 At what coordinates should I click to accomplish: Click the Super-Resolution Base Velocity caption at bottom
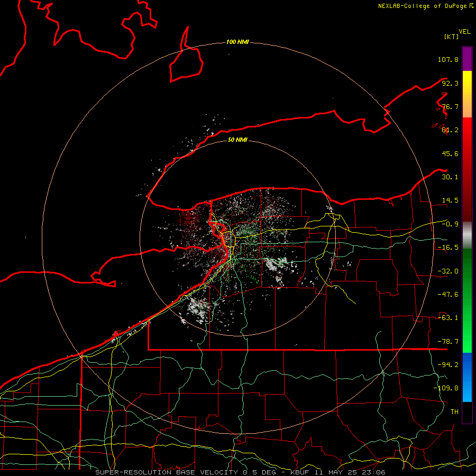point(241,472)
